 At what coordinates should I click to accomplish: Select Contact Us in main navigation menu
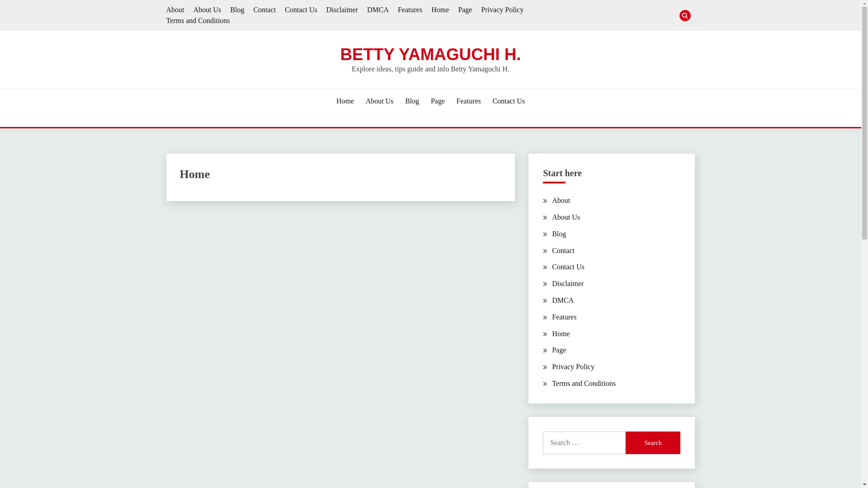(509, 101)
